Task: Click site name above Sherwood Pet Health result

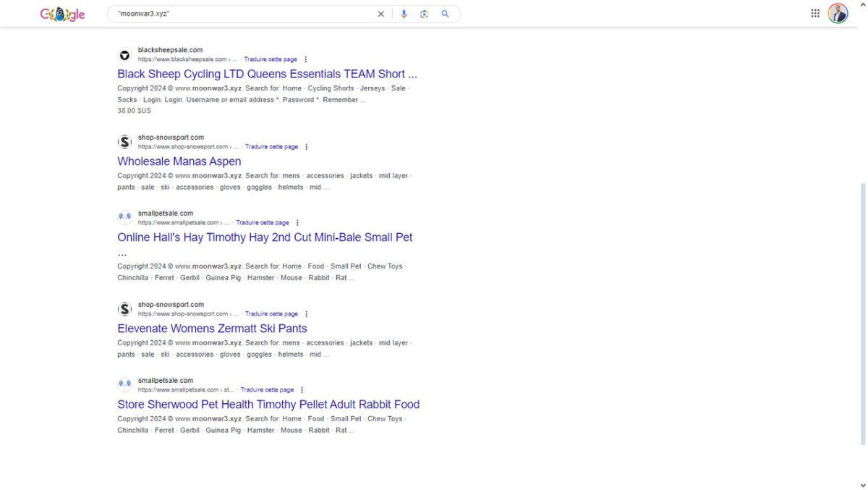Action: 166,381
